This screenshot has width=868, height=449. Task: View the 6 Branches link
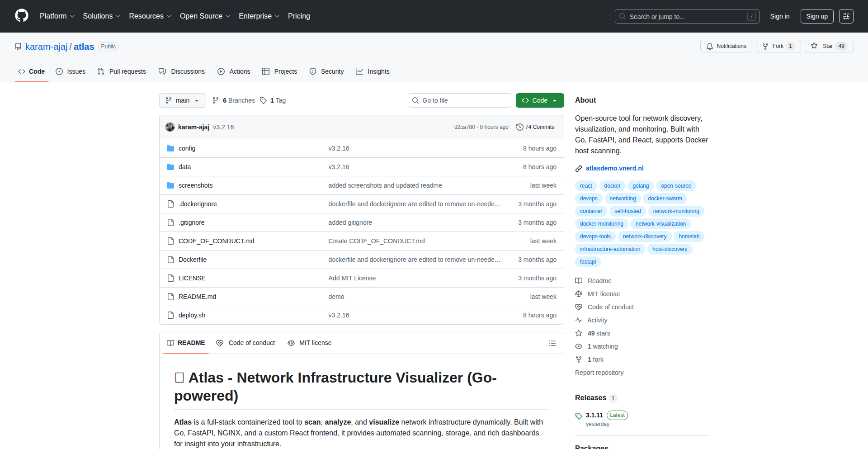click(234, 100)
